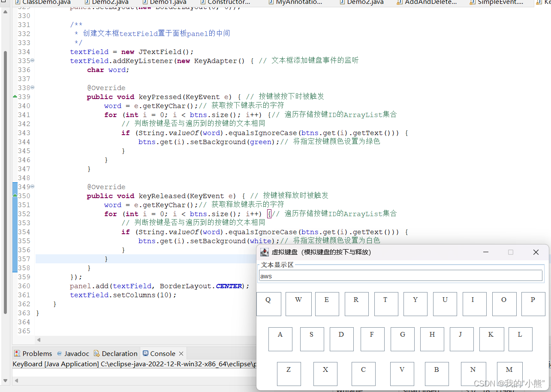
Task: Click the Java file icon on SimpleEvent tab
Action: pos(473,2)
